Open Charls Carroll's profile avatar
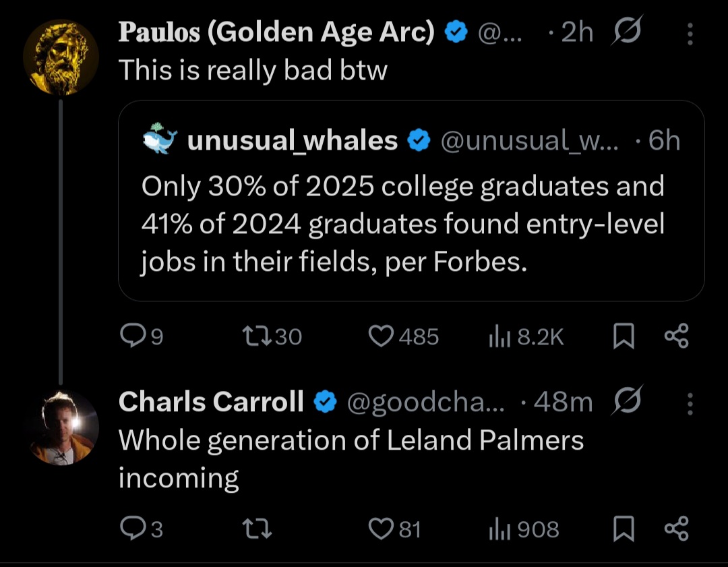 61,427
